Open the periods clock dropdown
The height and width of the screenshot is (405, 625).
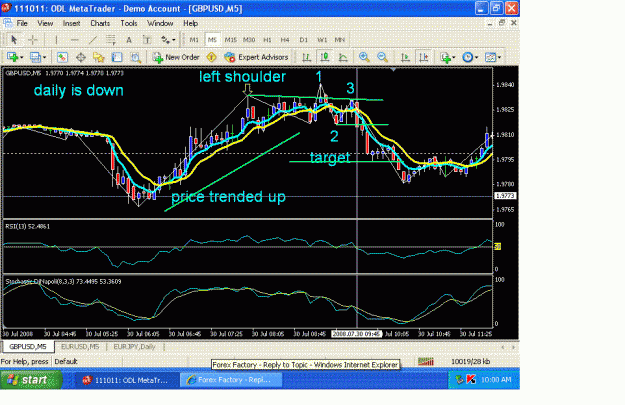470,57
